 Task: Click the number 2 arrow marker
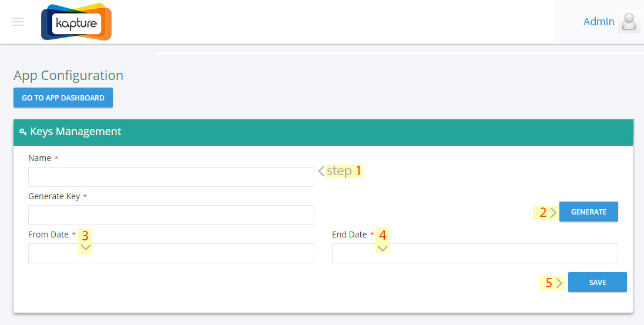(x=545, y=212)
